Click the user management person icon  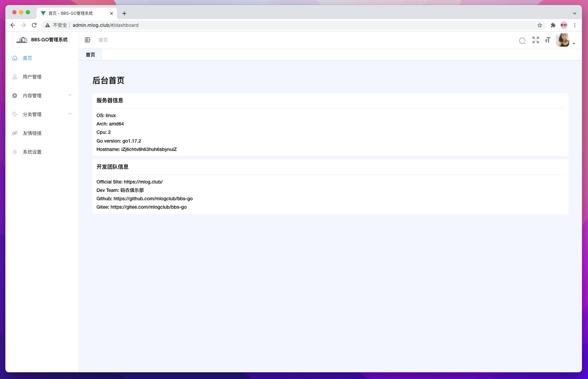pyautogui.click(x=15, y=77)
